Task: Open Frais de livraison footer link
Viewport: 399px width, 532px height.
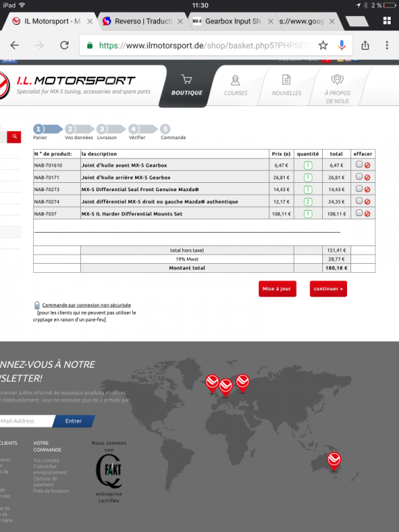Action: click(x=51, y=490)
